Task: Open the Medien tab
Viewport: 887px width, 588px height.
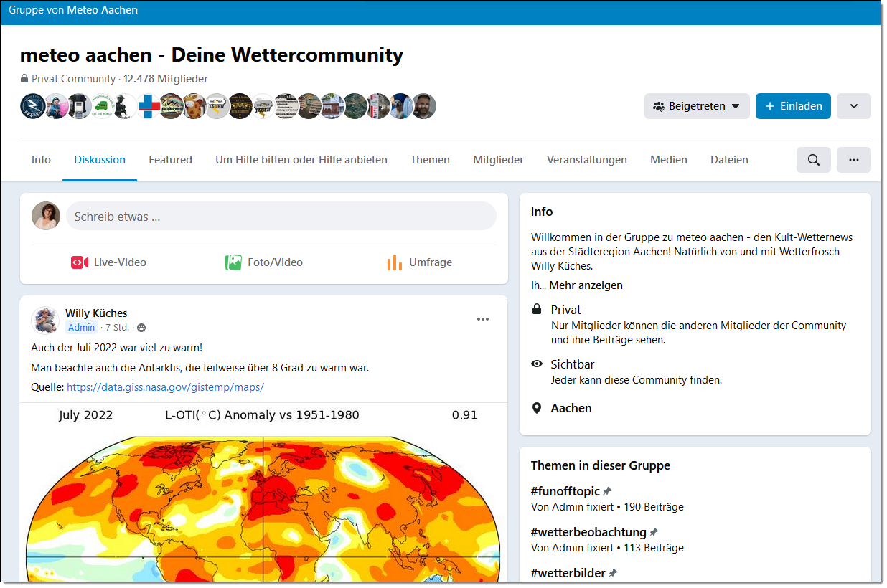Action: click(669, 160)
